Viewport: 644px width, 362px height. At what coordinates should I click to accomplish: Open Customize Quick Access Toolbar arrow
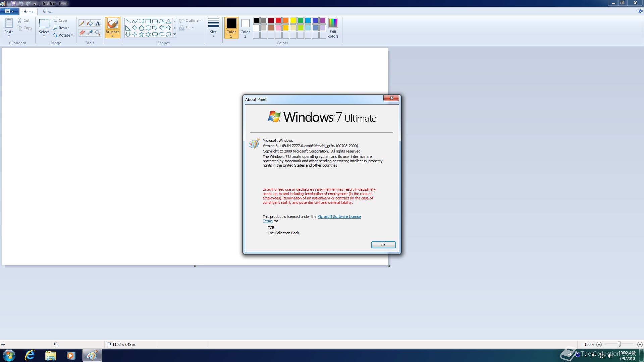tap(35, 4)
